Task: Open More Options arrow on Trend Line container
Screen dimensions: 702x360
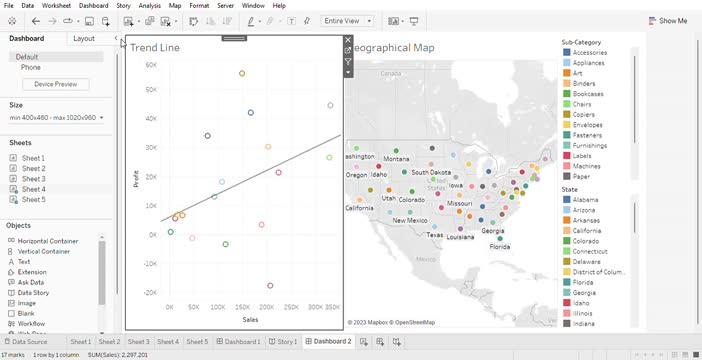Action: coord(348,72)
